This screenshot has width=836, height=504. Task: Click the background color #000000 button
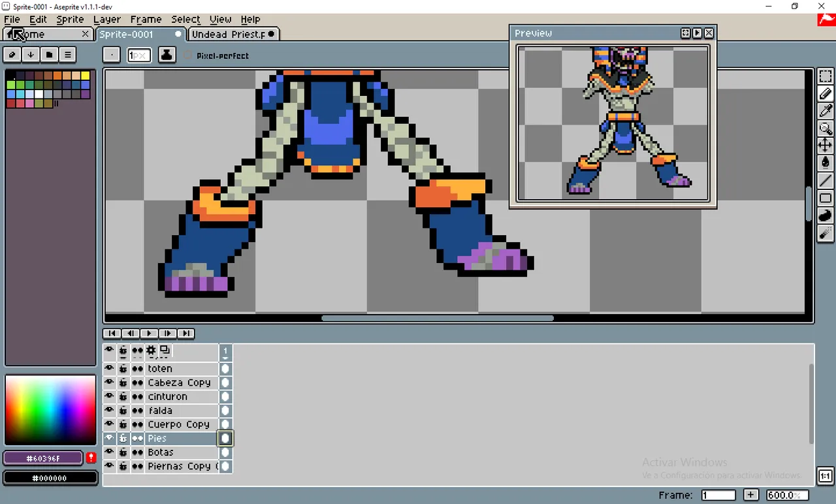click(50, 478)
